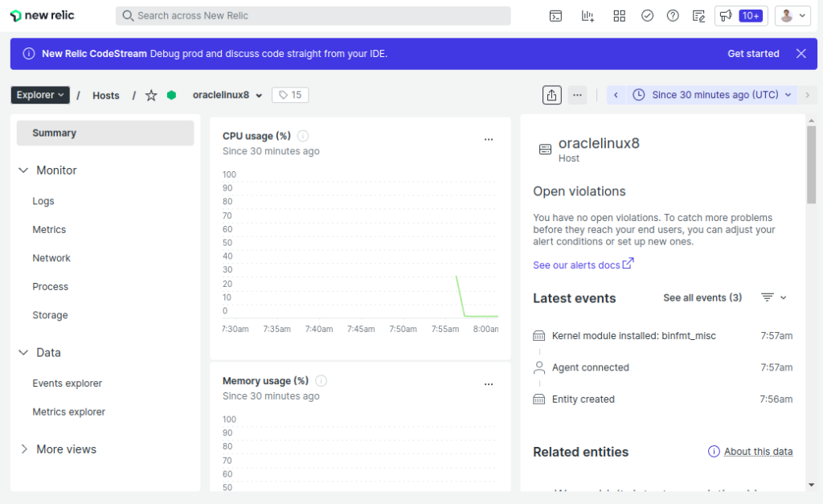Open the help question mark icon
The width and height of the screenshot is (823, 504).
click(x=673, y=16)
